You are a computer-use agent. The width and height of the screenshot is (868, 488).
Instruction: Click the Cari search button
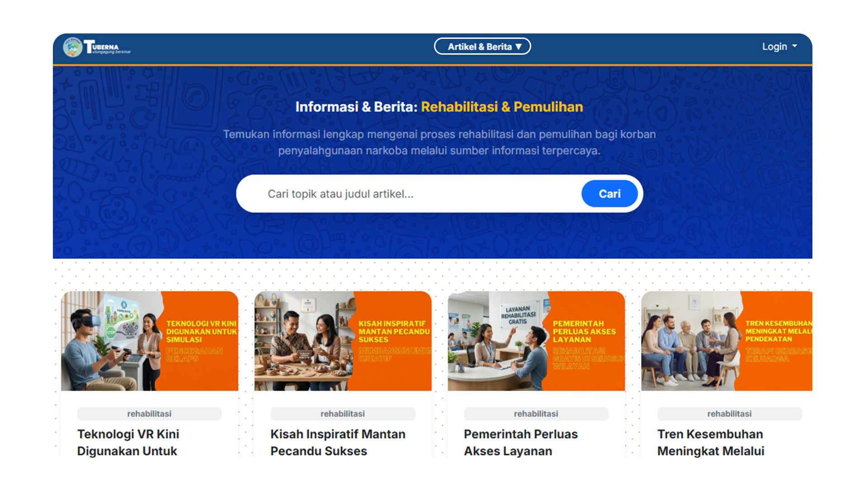tap(609, 194)
